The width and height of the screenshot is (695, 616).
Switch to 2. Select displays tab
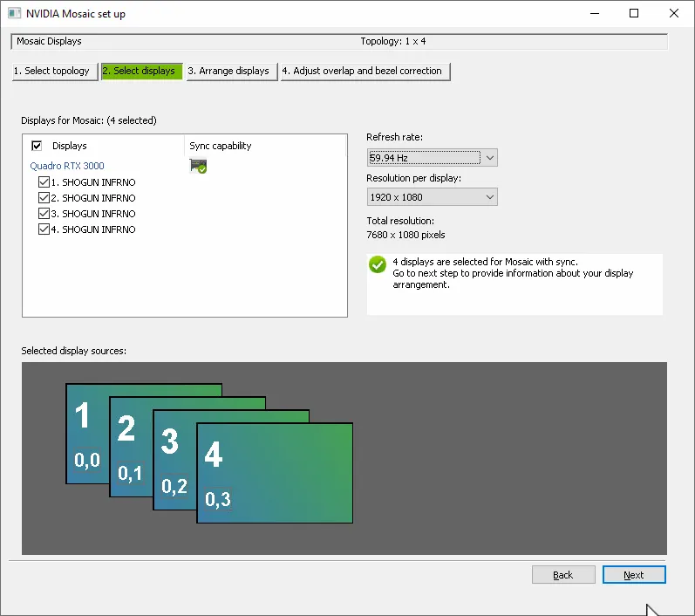(142, 71)
